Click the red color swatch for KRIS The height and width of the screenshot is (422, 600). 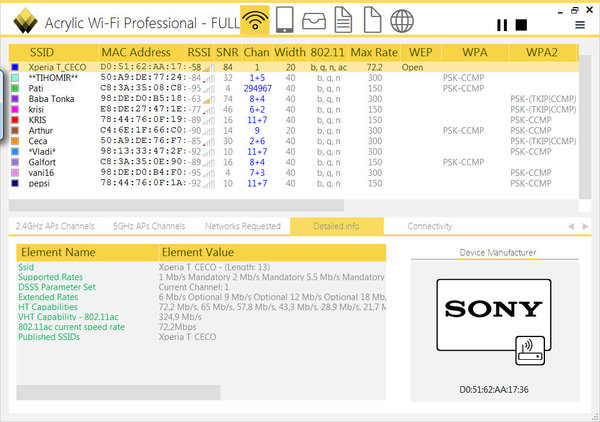point(15,120)
